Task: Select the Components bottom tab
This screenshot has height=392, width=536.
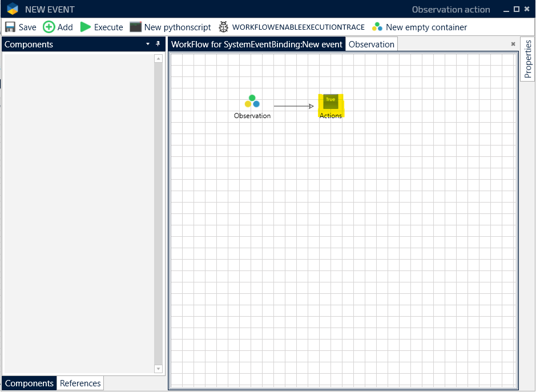Action: pyautogui.click(x=29, y=383)
